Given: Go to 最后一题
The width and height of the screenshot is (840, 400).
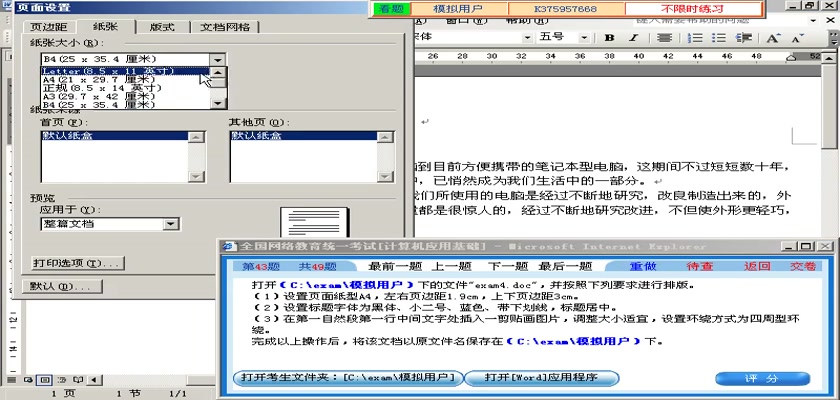Looking at the screenshot, I should [565, 267].
